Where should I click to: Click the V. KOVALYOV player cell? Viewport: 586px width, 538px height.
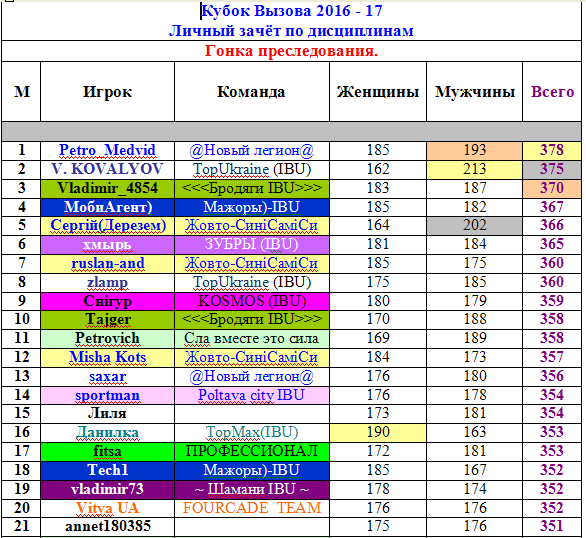pyautogui.click(x=107, y=170)
